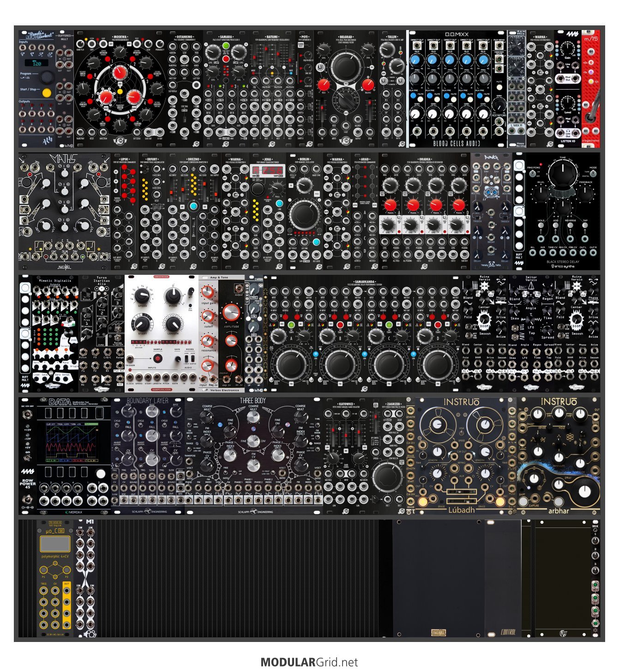The image size is (619, 672).
Task: Select the WMD C4RBN filter module
Action: pyautogui.click(x=254, y=334)
